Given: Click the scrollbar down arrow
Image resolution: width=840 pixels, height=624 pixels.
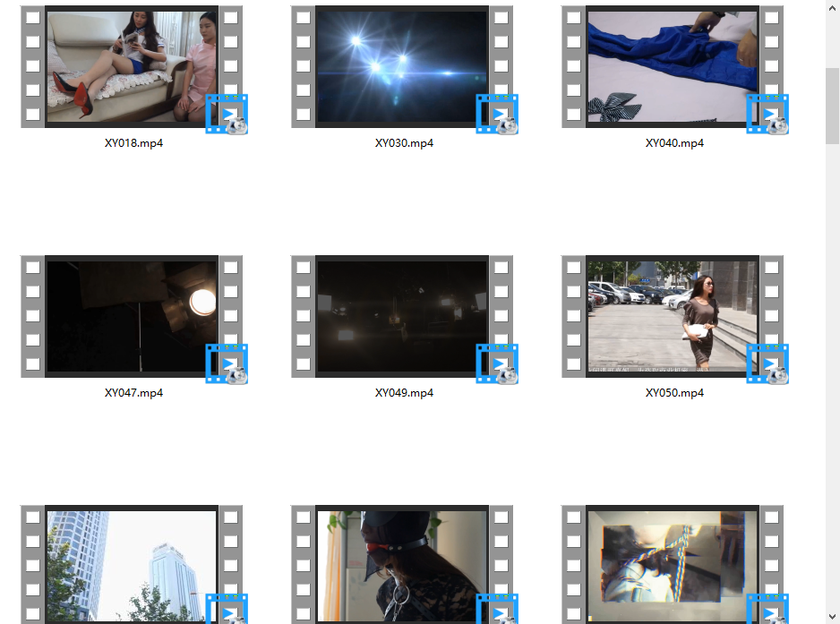Looking at the screenshot, I should [x=833, y=617].
